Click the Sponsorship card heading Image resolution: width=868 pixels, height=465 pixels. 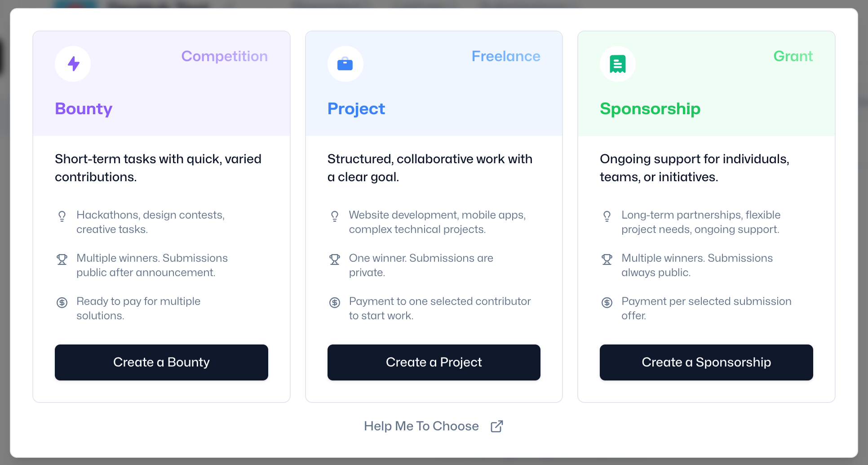click(650, 109)
